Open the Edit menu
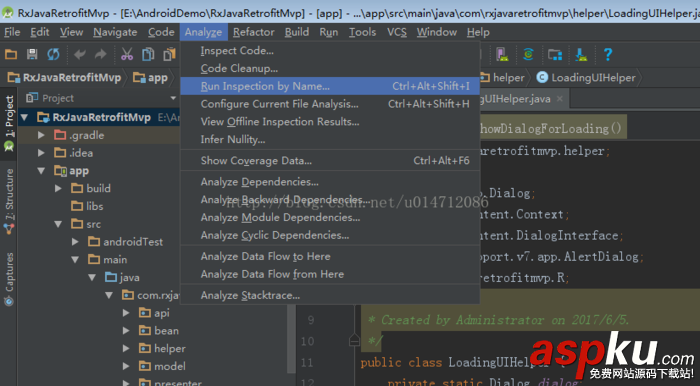 pos(40,32)
